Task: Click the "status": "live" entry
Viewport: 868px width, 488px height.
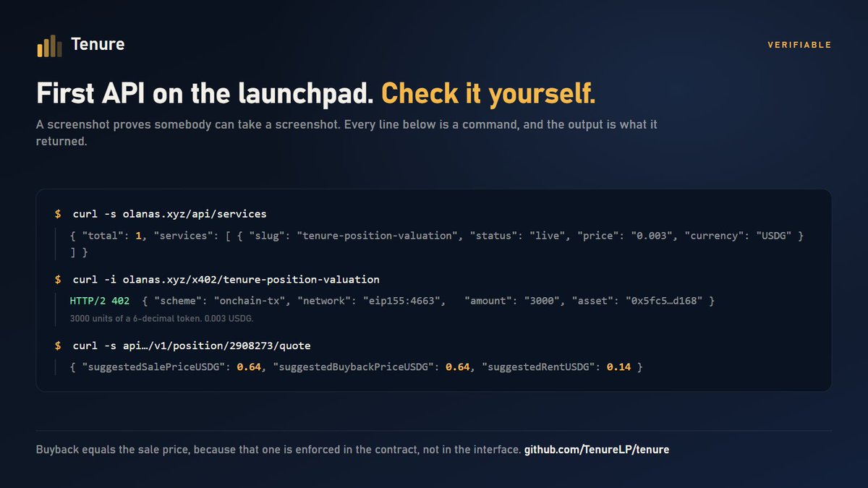Action: [x=516, y=236]
